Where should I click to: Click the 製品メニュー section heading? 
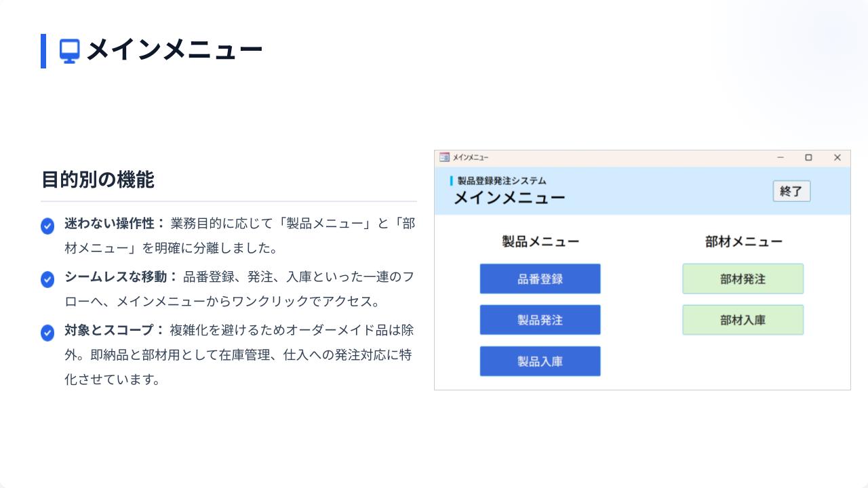tap(540, 241)
